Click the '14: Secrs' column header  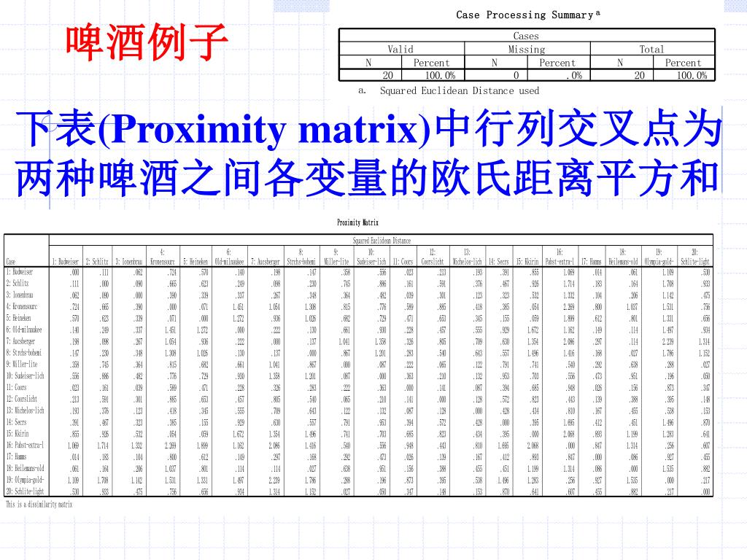(x=499, y=262)
